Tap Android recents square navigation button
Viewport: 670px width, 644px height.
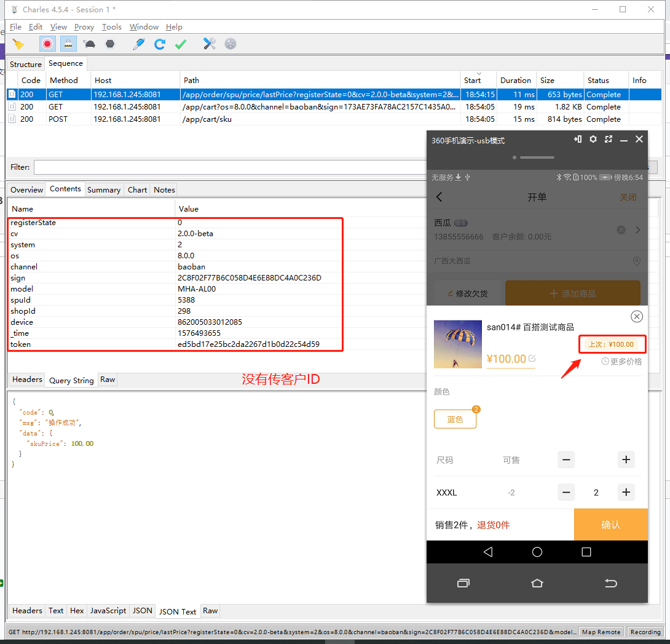click(586, 552)
